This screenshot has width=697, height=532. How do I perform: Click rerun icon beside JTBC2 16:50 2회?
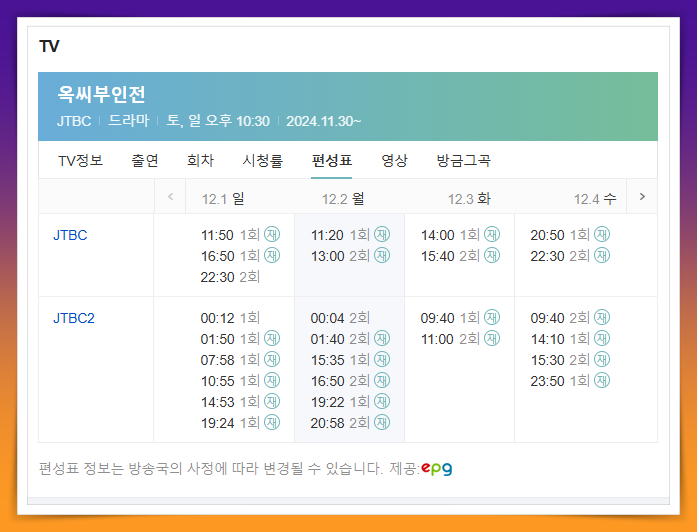pos(382,380)
